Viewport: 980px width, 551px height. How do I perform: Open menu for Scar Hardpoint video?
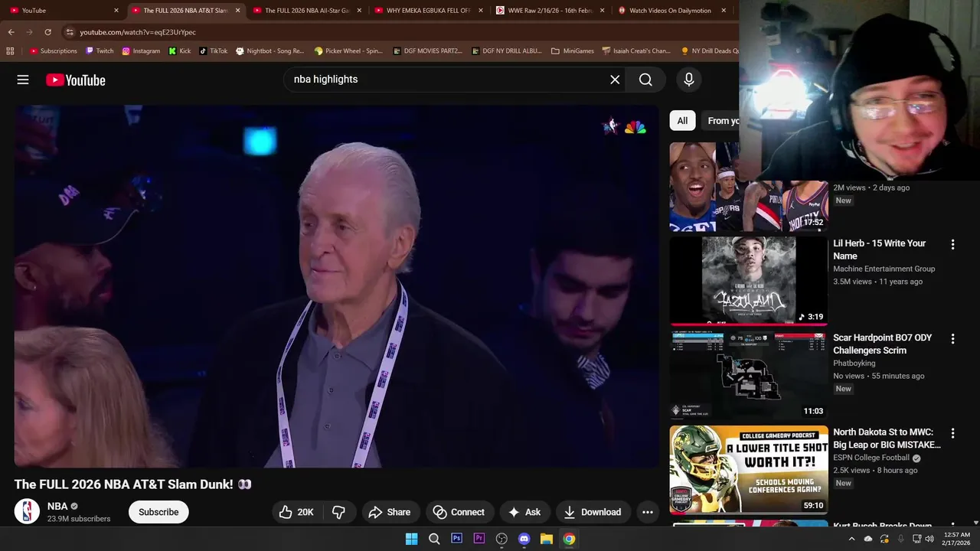coord(952,339)
